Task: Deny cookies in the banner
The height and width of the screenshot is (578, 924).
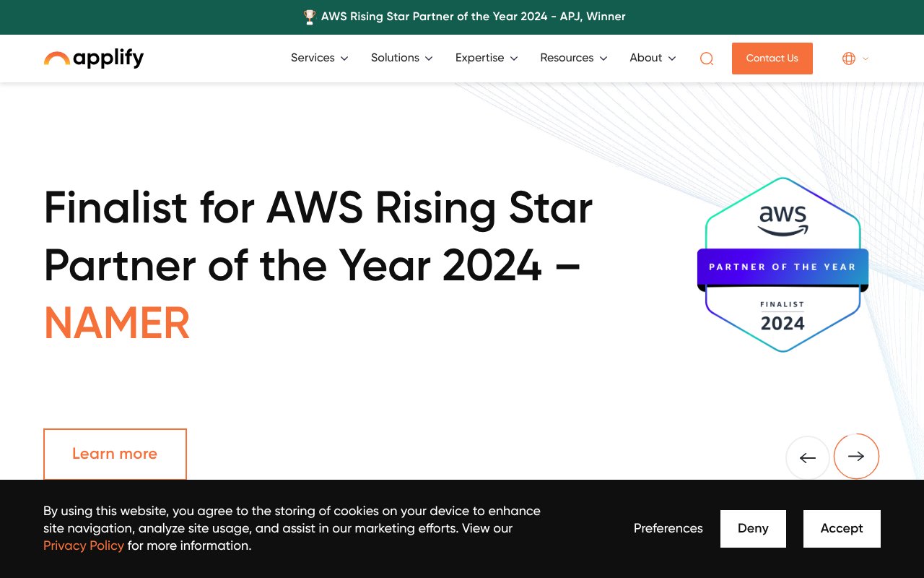Action: pyautogui.click(x=753, y=528)
